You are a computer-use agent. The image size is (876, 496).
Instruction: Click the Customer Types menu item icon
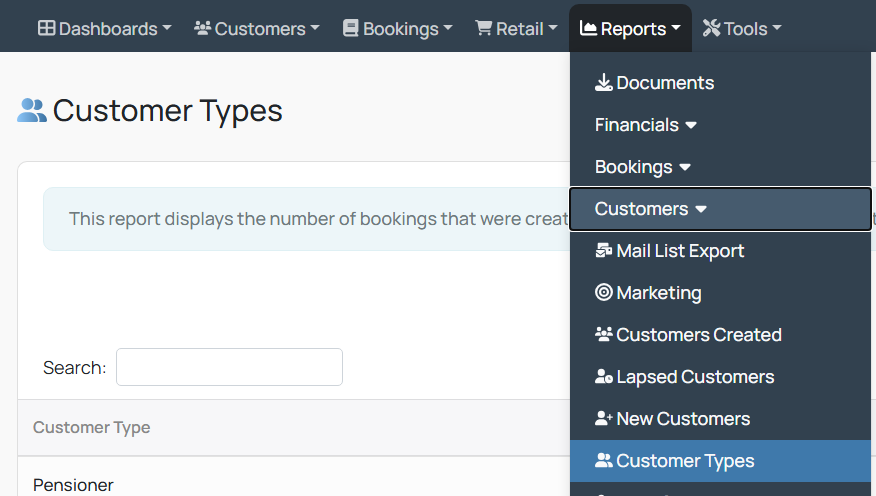[603, 460]
